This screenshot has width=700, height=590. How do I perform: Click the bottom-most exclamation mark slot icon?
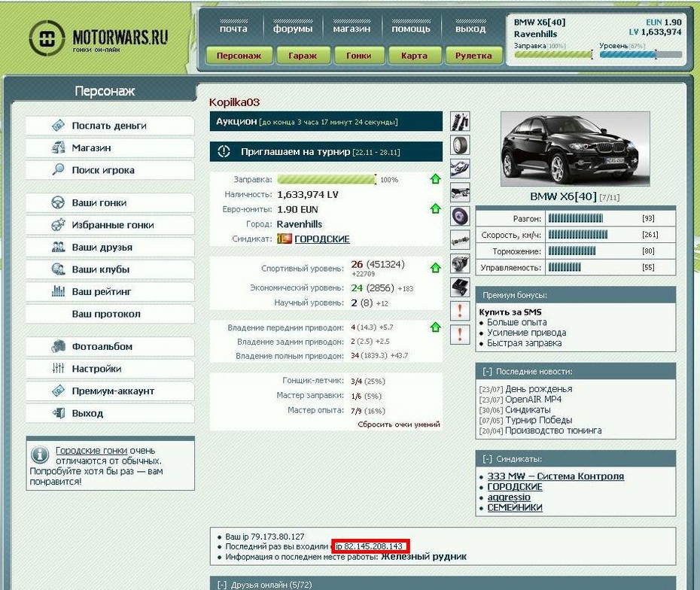point(460,335)
